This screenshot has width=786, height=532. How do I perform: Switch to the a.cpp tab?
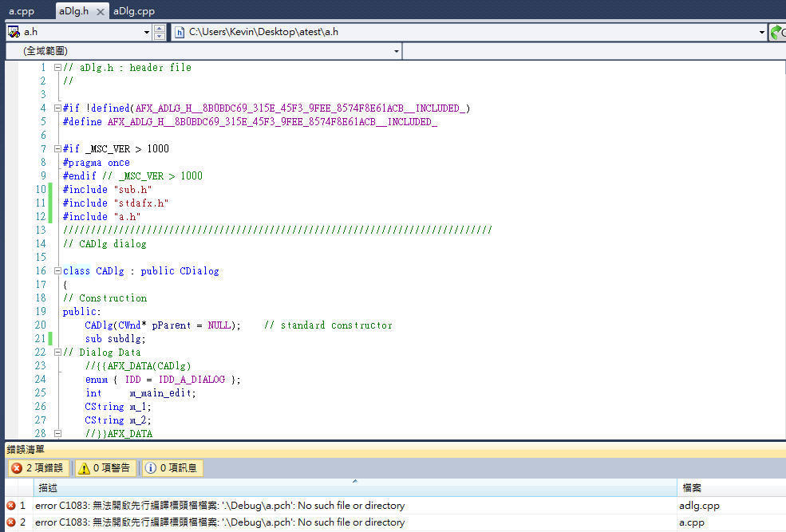coord(22,11)
